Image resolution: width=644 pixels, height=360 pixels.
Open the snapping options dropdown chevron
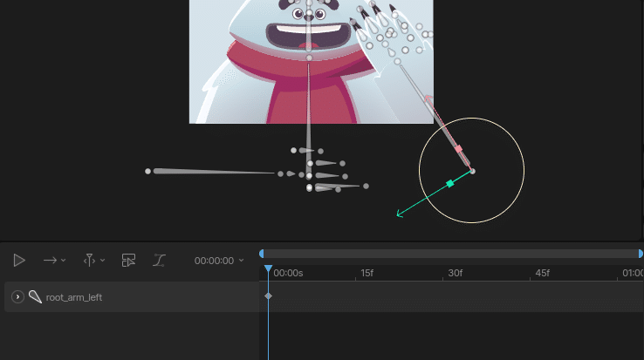pos(103,261)
